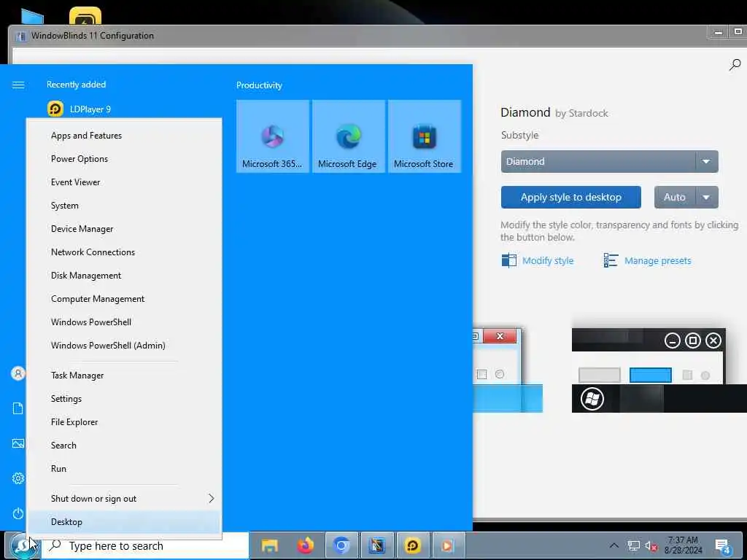Open the orange media player taskbar icon
This screenshot has width=747, height=560.
(448, 545)
